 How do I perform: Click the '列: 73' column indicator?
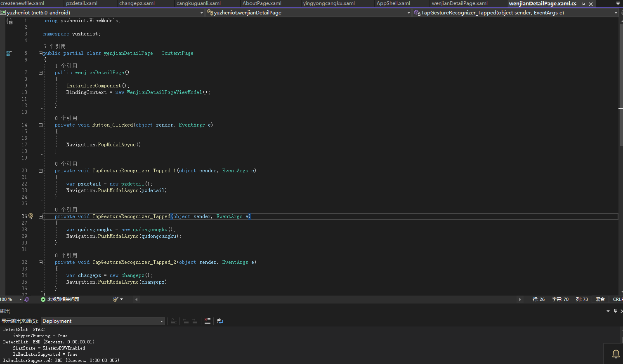(582, 299)
